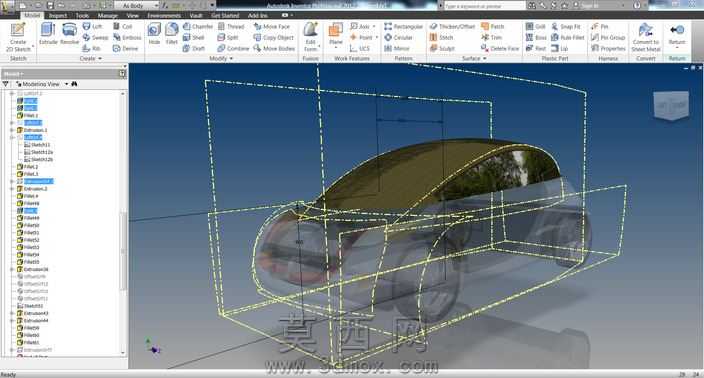Choose the Delete Face tool
This screenshot has width=704, height=378.
click(x=500, y=48)
